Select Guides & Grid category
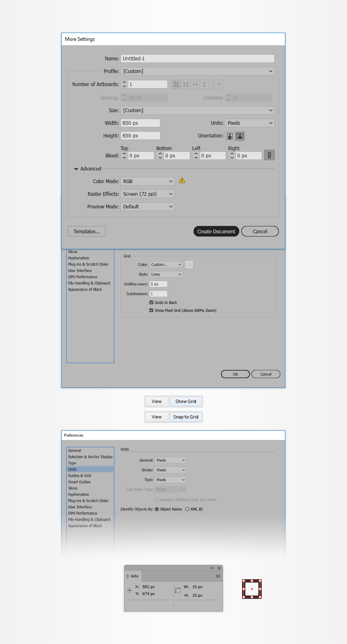 (90, 476)
